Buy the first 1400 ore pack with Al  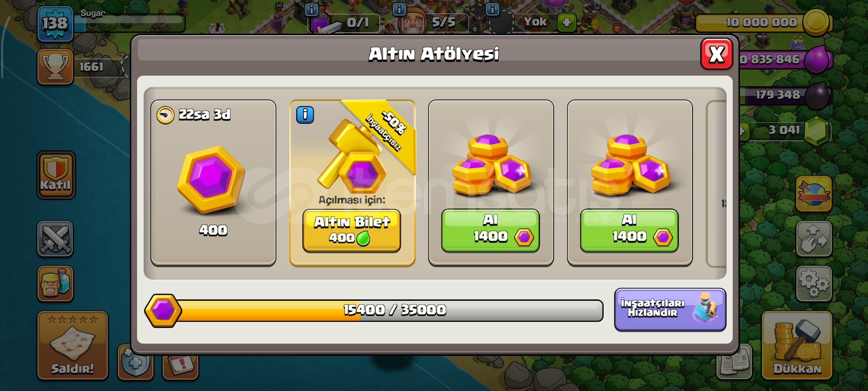pos(490,230)
